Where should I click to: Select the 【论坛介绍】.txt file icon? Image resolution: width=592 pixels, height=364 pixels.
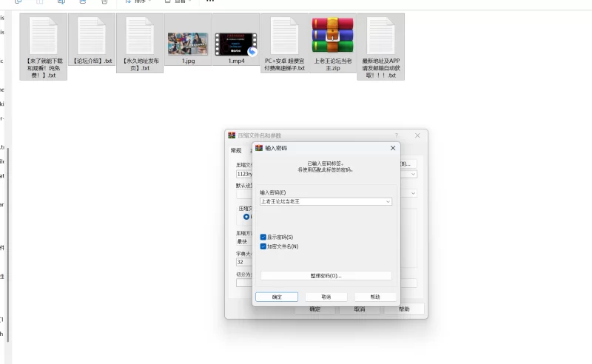pos(92,36)
